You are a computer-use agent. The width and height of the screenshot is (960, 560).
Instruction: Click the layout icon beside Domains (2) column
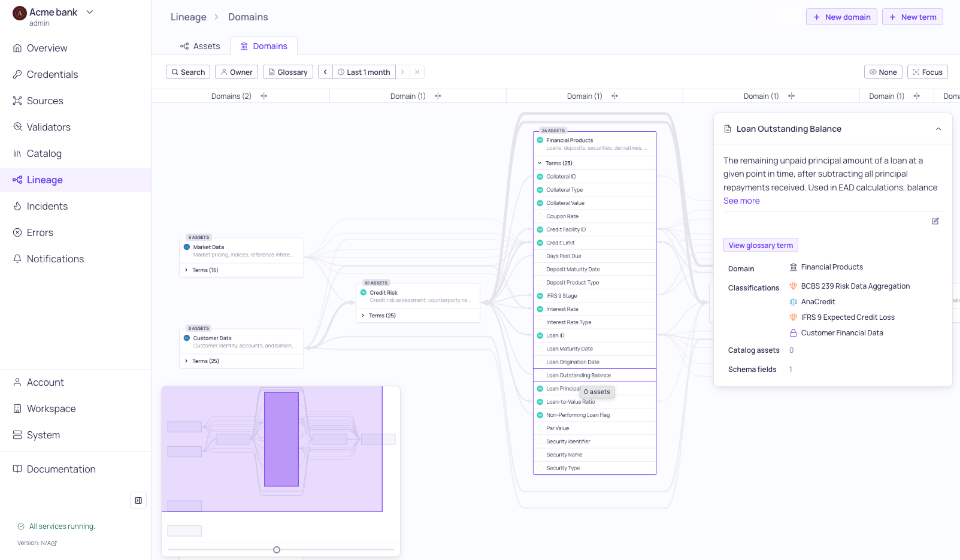(264, 96)
